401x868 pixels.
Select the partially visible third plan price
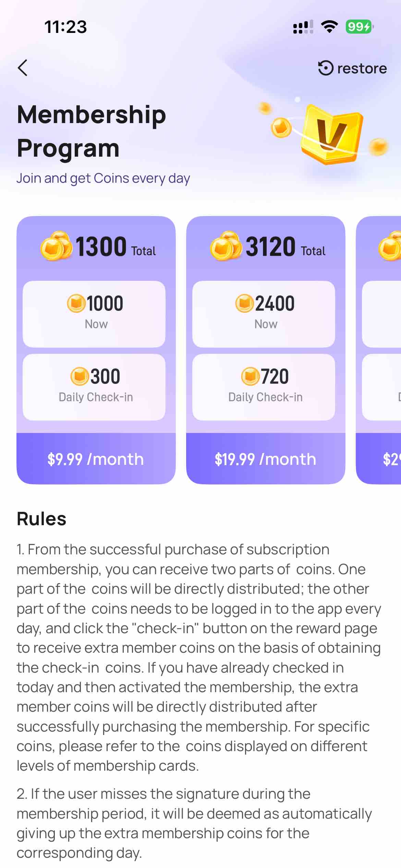pos(391,459)
